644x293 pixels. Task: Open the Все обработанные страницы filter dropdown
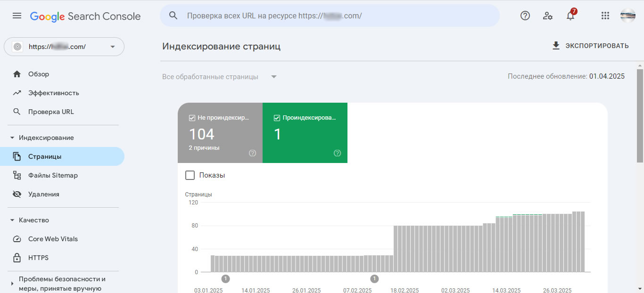point(273,76)
